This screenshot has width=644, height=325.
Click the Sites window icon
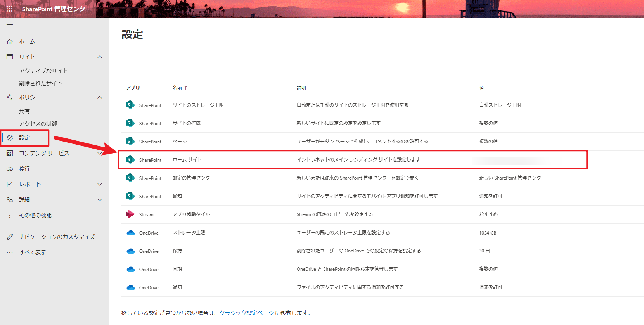click(x=10, y=57)
